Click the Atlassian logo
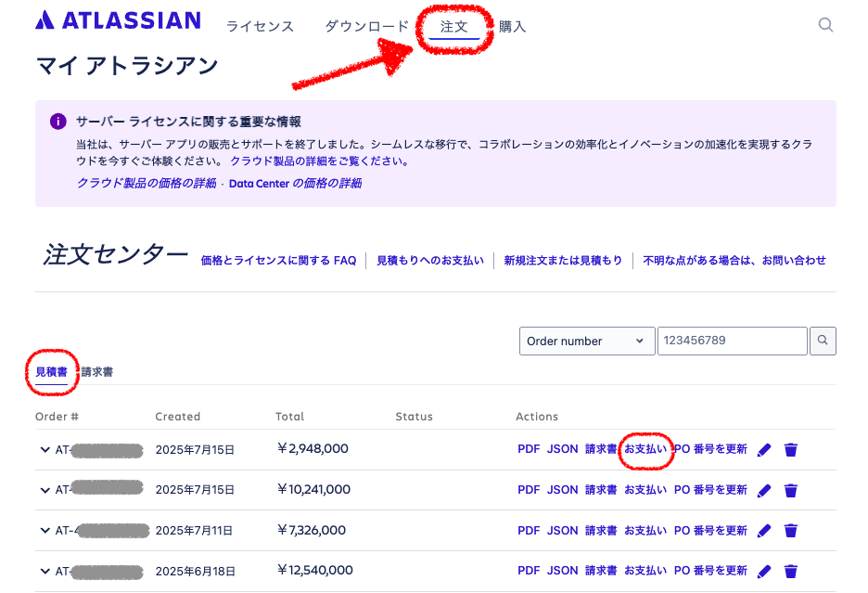868x593 pixels. [x=118, y=20]
